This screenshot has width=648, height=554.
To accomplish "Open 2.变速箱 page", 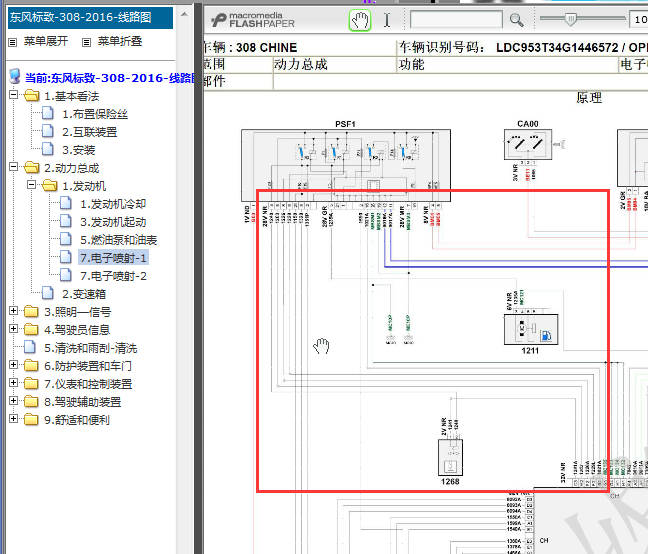I will [x=84, y=294].
